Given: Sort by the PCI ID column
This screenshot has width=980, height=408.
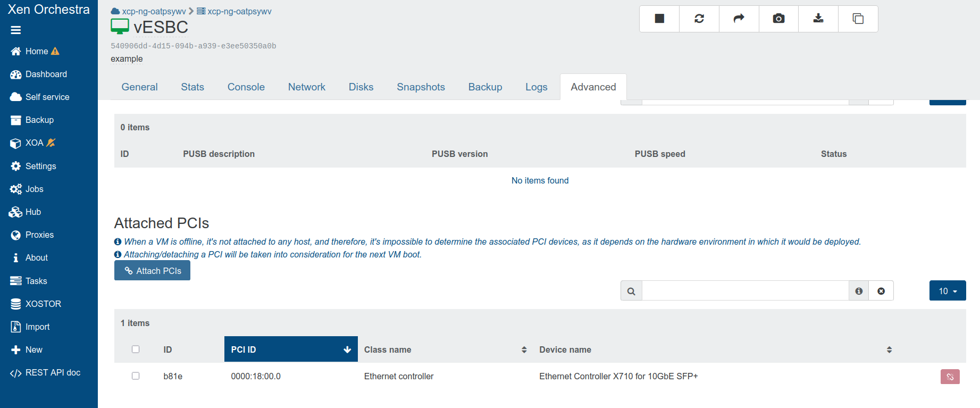Looking at the screenshot, I should [290, 349].
